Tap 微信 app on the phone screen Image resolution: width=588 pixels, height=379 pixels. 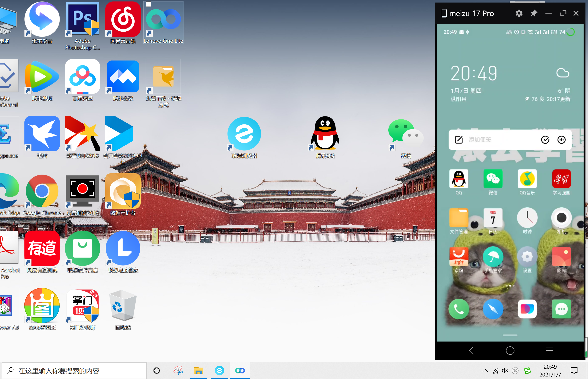pyautogui.click(x=493, y=182)
